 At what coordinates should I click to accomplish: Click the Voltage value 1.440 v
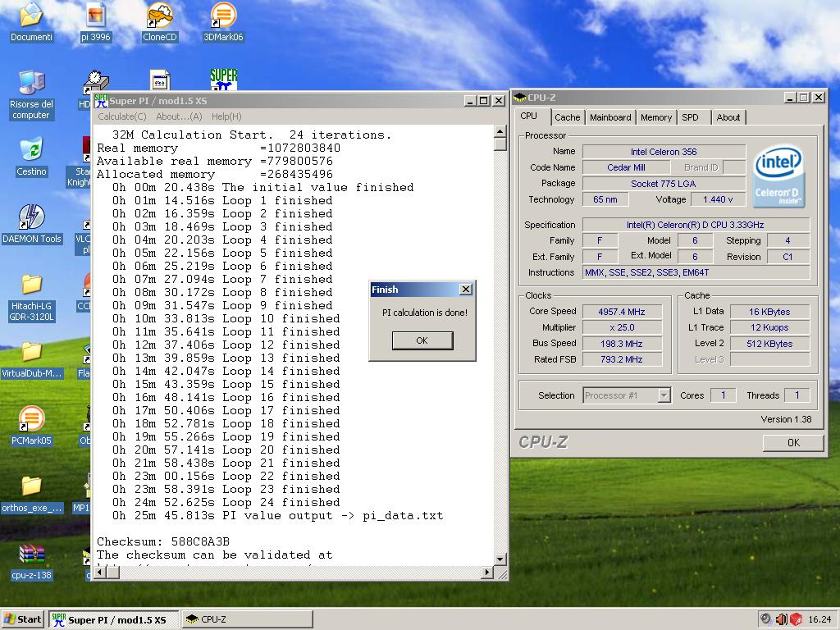click(x=718, y=199)
